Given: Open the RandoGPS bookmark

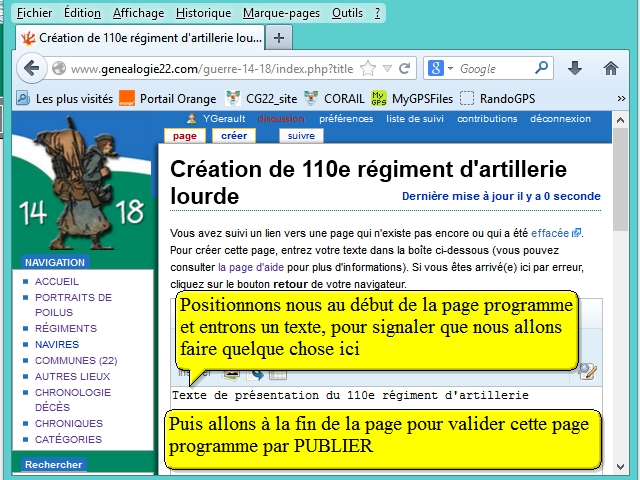Looking at the screenshot, I should (x=497, y=98).
